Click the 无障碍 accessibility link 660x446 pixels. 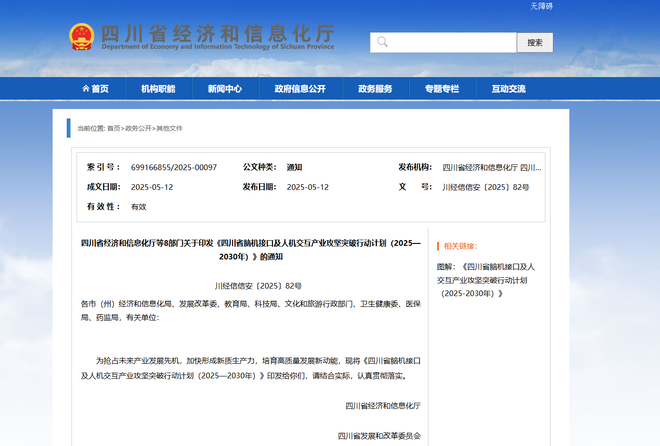pos(541,6)
